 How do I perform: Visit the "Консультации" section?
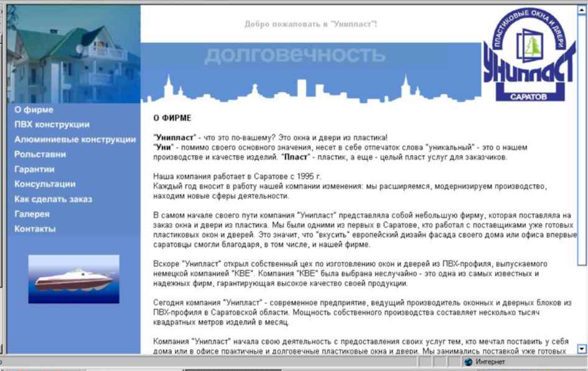point(45,184)
